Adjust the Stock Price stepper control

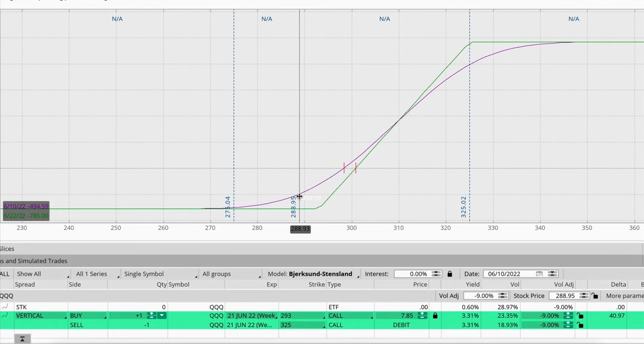point(584,296)
